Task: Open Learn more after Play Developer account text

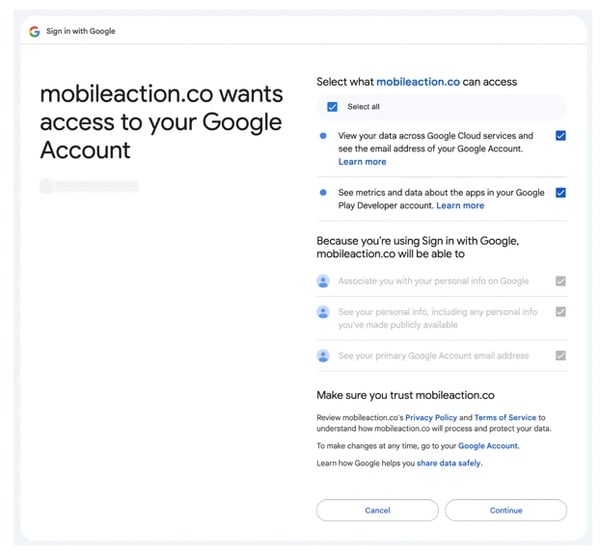Action: click(460, 206)
